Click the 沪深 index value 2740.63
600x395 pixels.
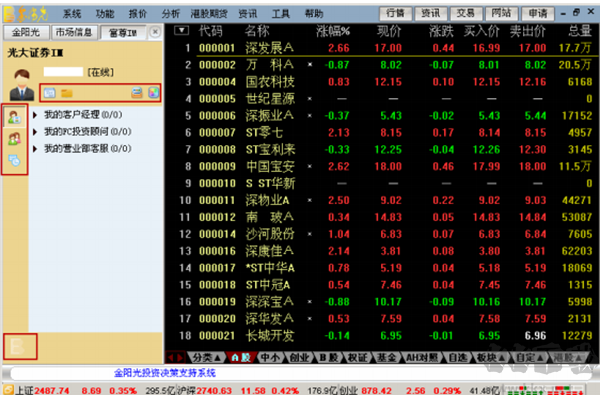point(214,390)
